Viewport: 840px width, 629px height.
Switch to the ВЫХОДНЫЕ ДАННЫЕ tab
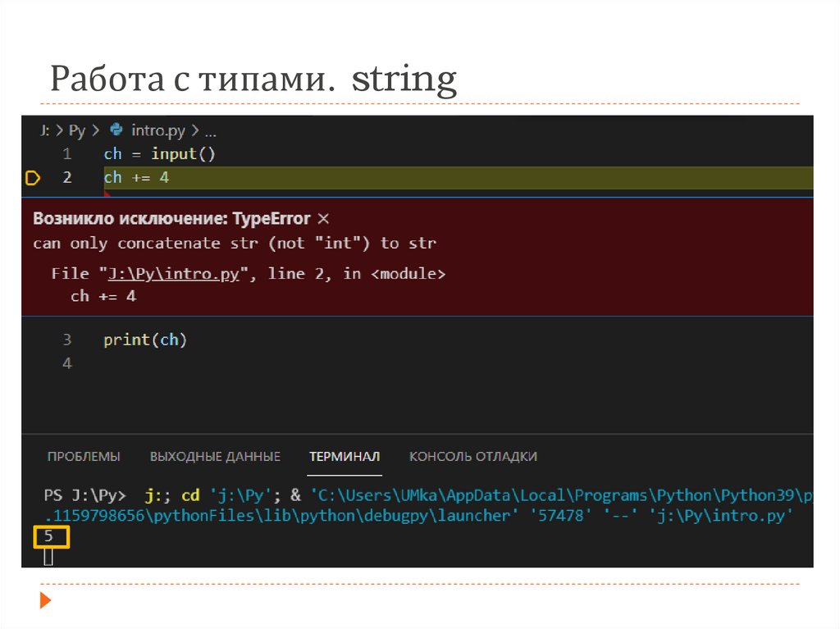[x=215, y=457]
